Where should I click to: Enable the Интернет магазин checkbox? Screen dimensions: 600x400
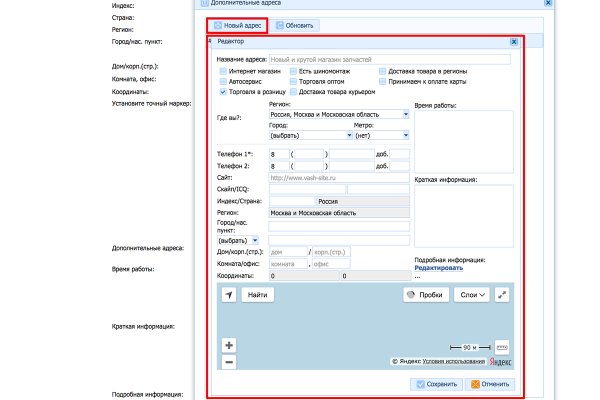click(222, 72)
